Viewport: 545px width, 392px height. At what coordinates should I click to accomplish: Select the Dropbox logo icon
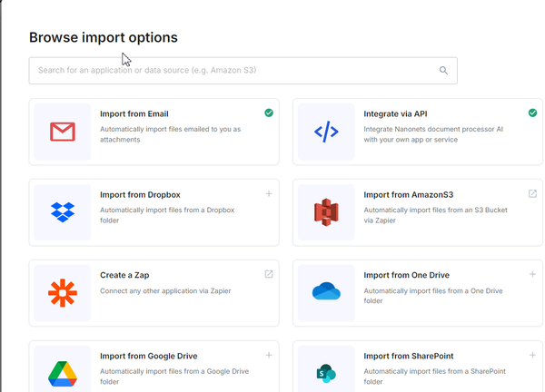[62, 212]
